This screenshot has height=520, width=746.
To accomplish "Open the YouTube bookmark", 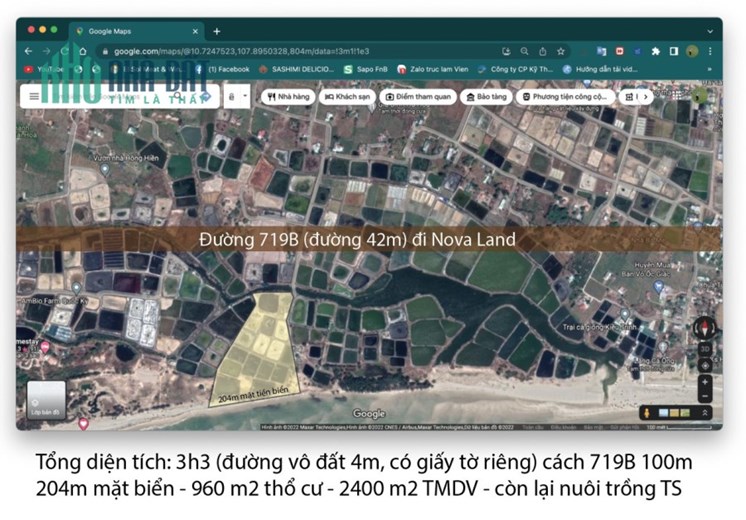I will (x=44, y=69).
